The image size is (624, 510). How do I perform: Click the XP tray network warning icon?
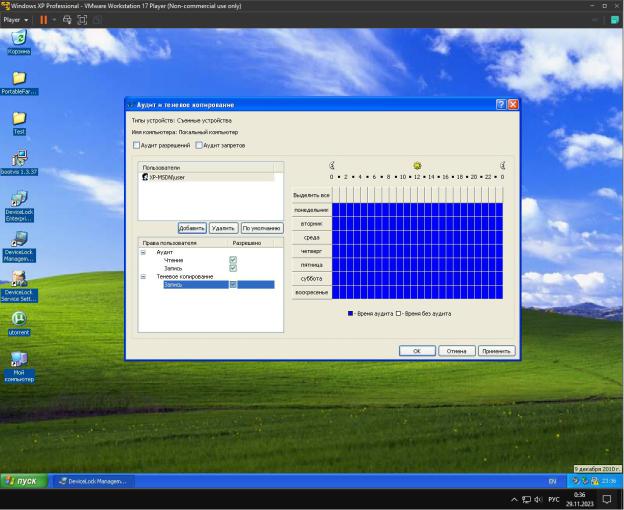595,481
